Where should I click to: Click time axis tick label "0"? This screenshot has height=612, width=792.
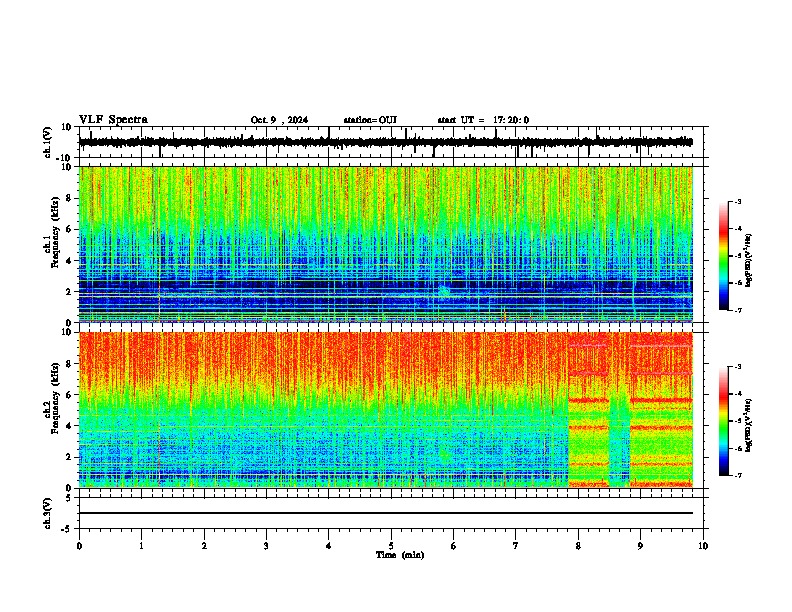coord(79,546)
